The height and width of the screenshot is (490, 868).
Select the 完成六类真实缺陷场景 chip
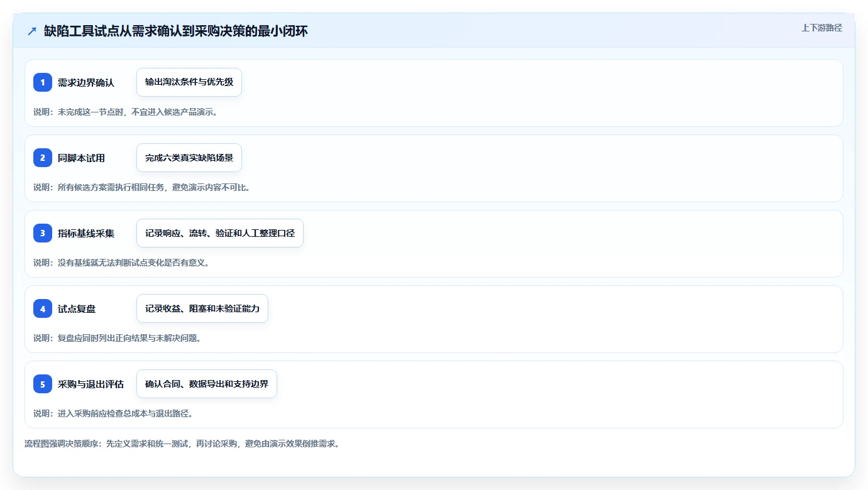[x=189, y=158]
